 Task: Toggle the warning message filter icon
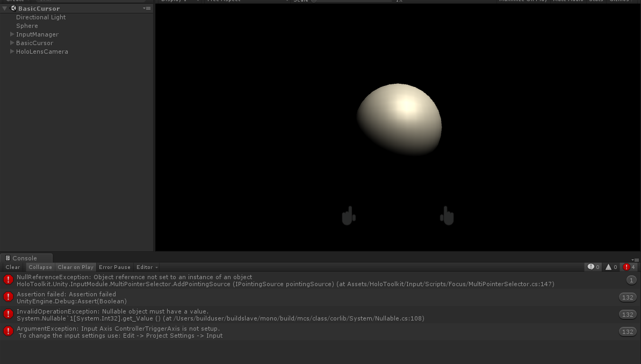(609, 267)
